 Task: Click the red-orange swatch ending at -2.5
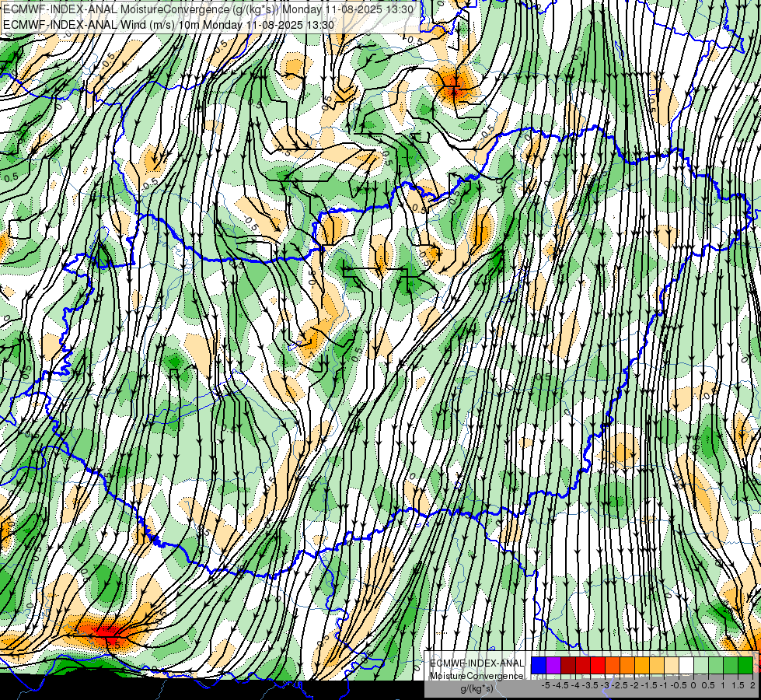(x=613, y=666)
